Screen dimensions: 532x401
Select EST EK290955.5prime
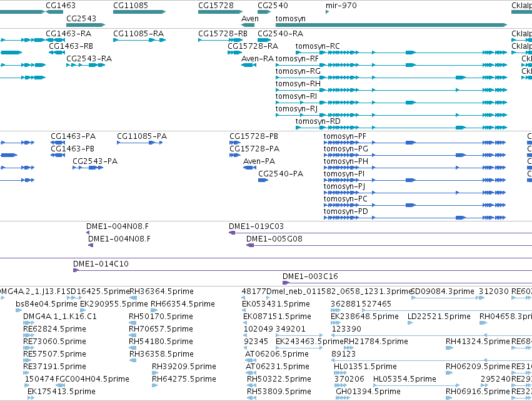pos(83,310)
